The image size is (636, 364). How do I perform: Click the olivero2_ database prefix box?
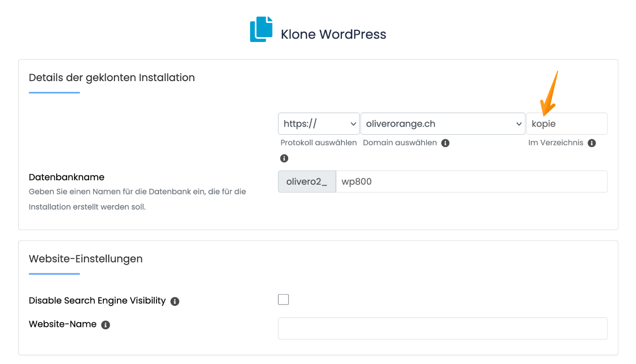click(x=307, y=182)
